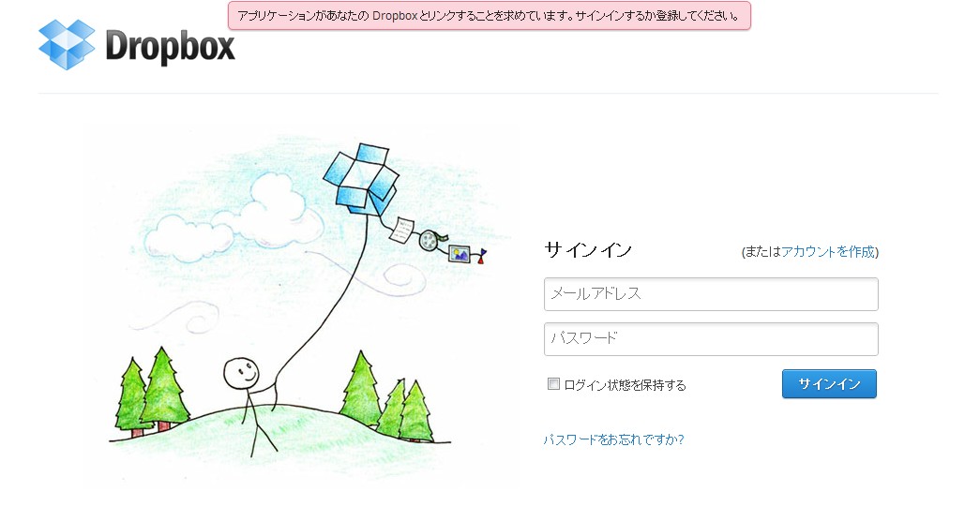Open the アカウントを作成 link
This screenshot has width=980, height=521.
828,252
